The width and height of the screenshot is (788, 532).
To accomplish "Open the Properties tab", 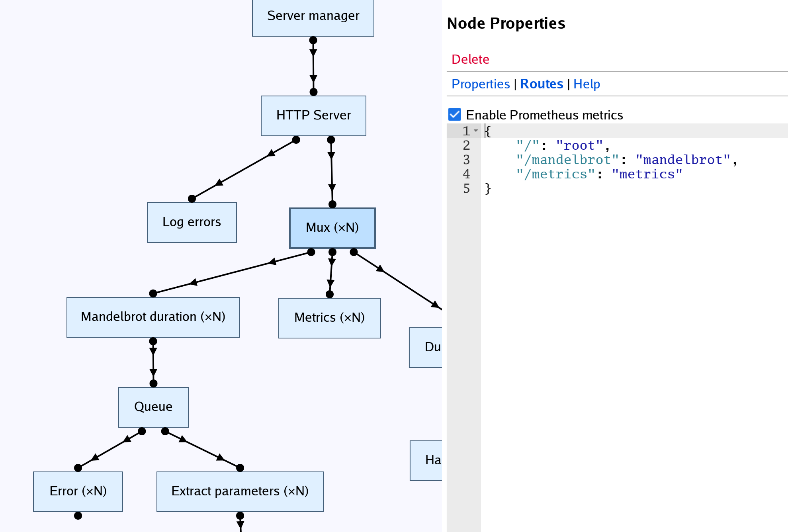I will (480, 84).
